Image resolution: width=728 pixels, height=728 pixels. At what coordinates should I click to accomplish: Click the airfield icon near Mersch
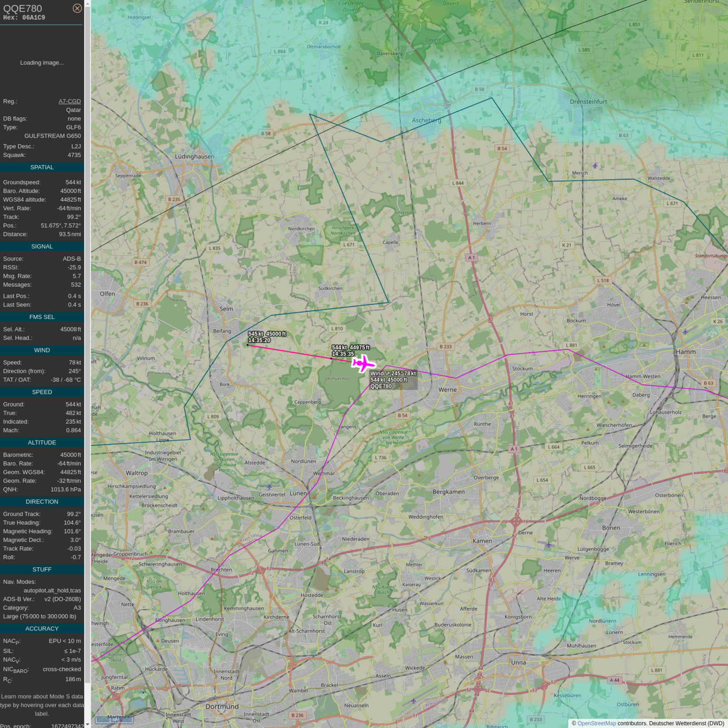tap(595, 166)
